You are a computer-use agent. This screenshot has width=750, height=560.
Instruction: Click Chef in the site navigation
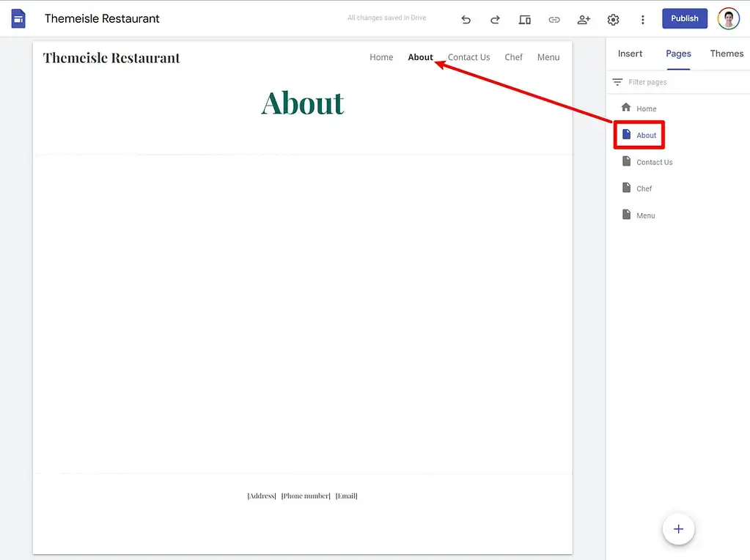[513, 57]
